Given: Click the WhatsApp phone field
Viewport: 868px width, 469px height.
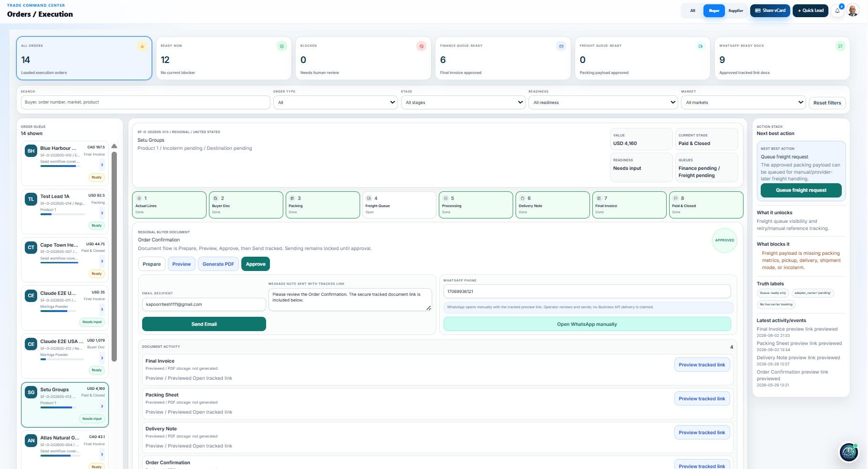Looking at the screenshot, I should pos(587,292).
